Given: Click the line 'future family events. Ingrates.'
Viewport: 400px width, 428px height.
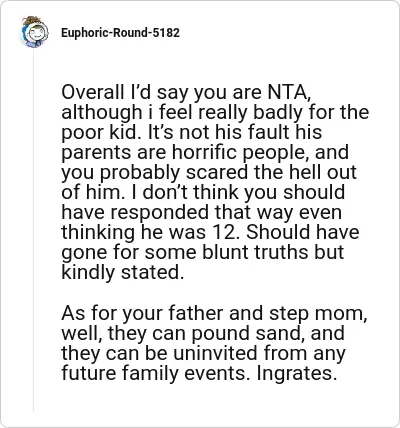Looking at the screenshot, I should coord(198,374).
